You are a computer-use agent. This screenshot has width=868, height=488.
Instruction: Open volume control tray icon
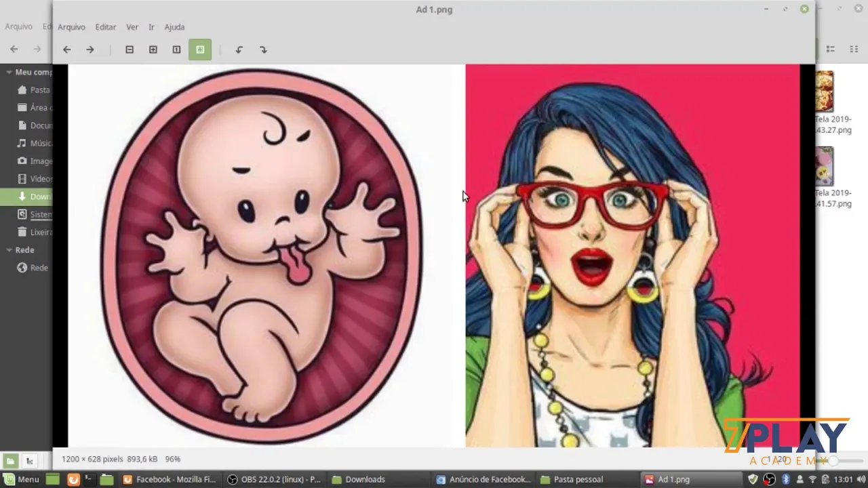[860, 479]
